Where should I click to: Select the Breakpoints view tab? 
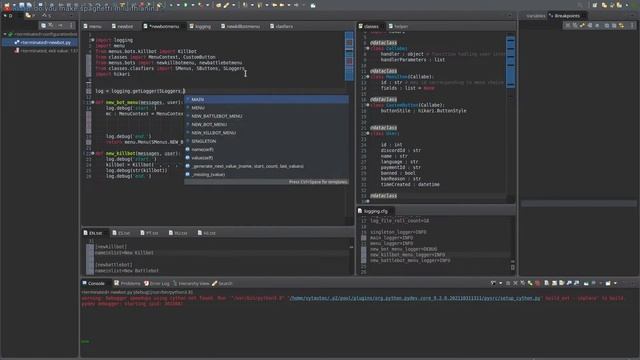(567, 16)
